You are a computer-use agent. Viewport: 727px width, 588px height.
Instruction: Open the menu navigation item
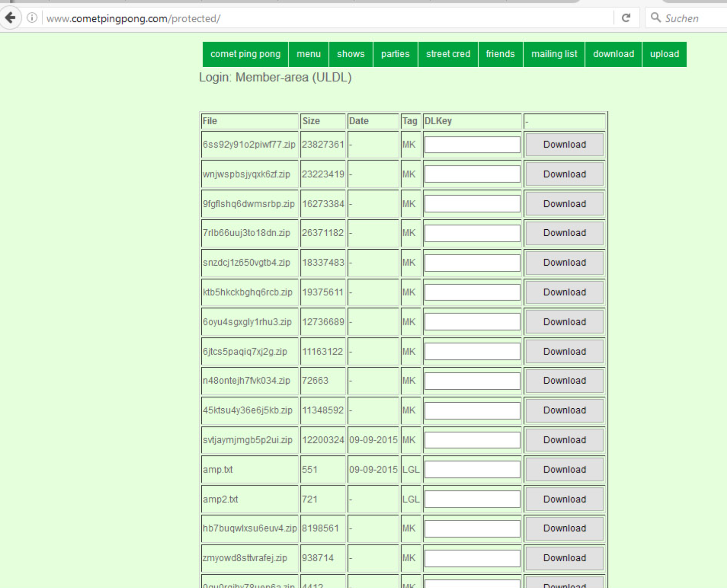(309, 54)
